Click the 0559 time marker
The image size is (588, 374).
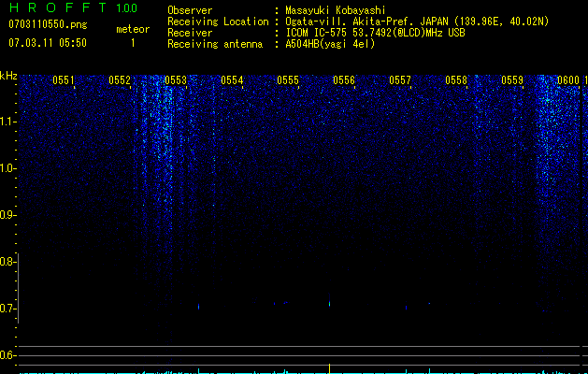512,80
